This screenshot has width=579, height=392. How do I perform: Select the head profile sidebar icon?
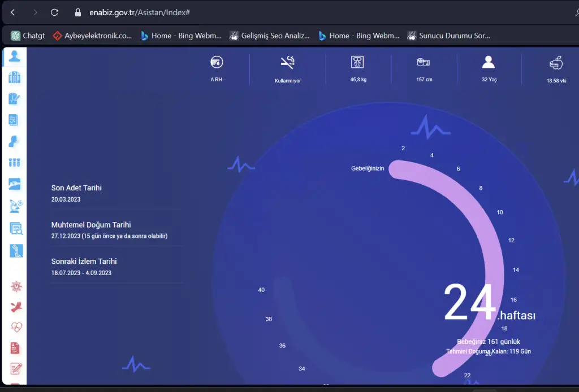pyautogui.click(x=14, y=141)
